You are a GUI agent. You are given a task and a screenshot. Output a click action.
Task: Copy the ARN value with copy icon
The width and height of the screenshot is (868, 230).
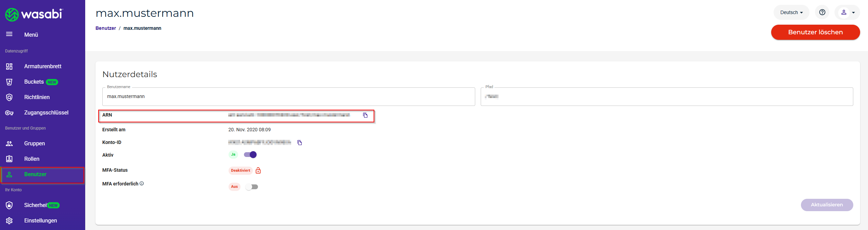point(365,116)
